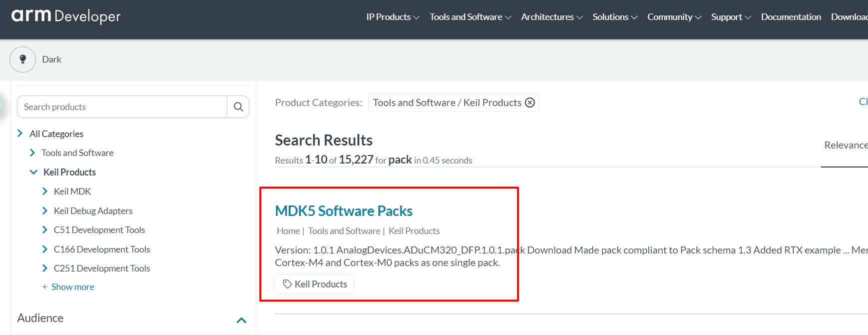
Task: Click the Keil Products tag
Action: [x=315, y=284]
